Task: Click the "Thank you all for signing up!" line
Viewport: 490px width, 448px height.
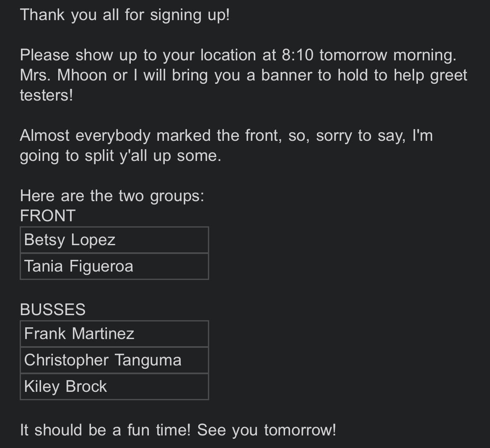Action: (124, 15)
